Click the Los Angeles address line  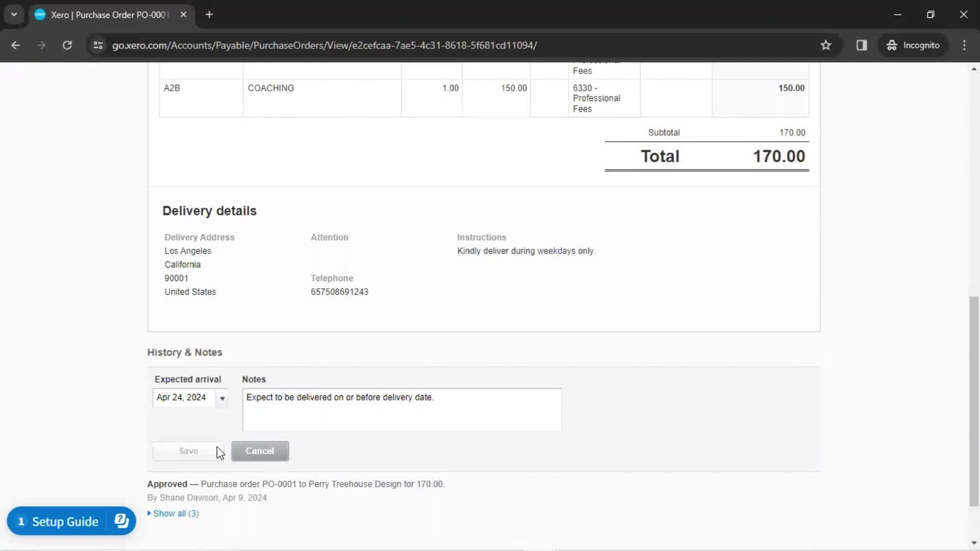188,251
